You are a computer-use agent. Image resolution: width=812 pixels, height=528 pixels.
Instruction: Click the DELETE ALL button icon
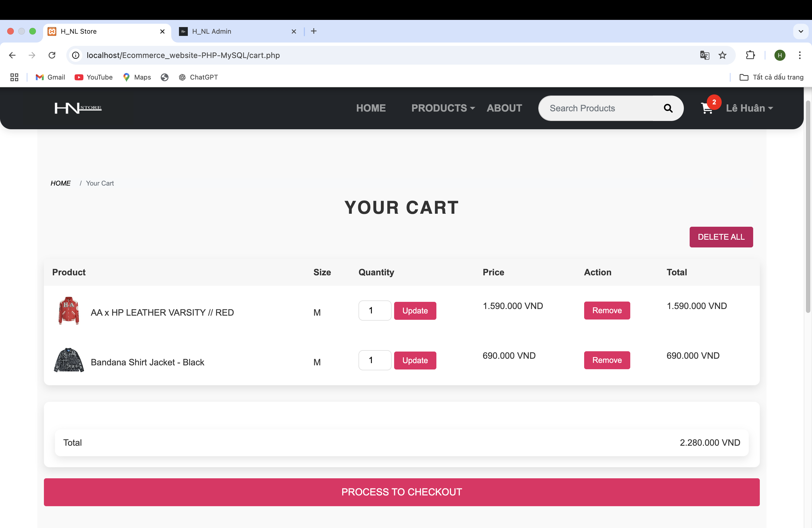click(x=721, y=236)
